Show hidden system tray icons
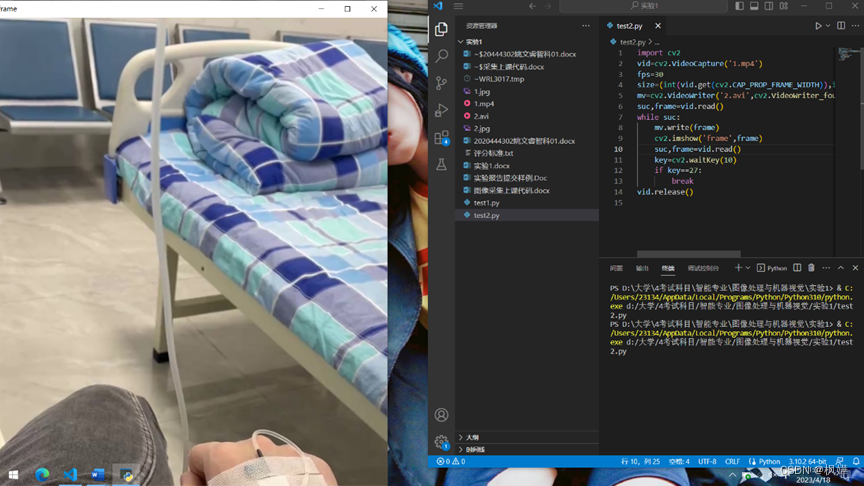864x486 pixels. (732, 474)
